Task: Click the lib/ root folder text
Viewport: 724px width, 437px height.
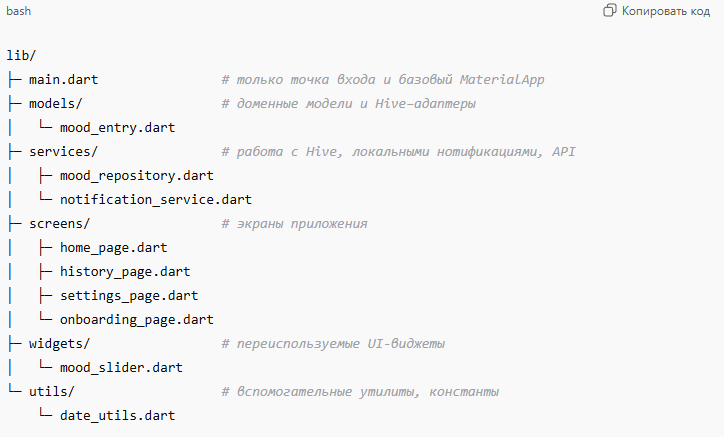Action: [x=21, y=56]
